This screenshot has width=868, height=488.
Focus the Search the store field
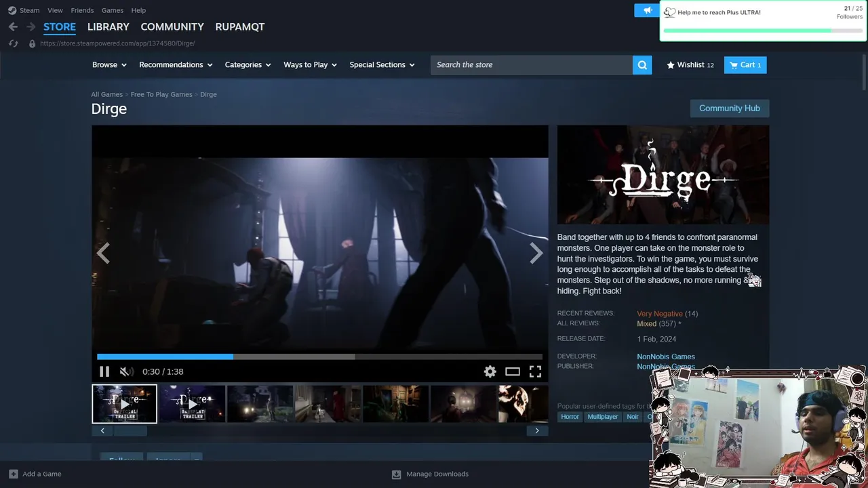pos(532,65)
